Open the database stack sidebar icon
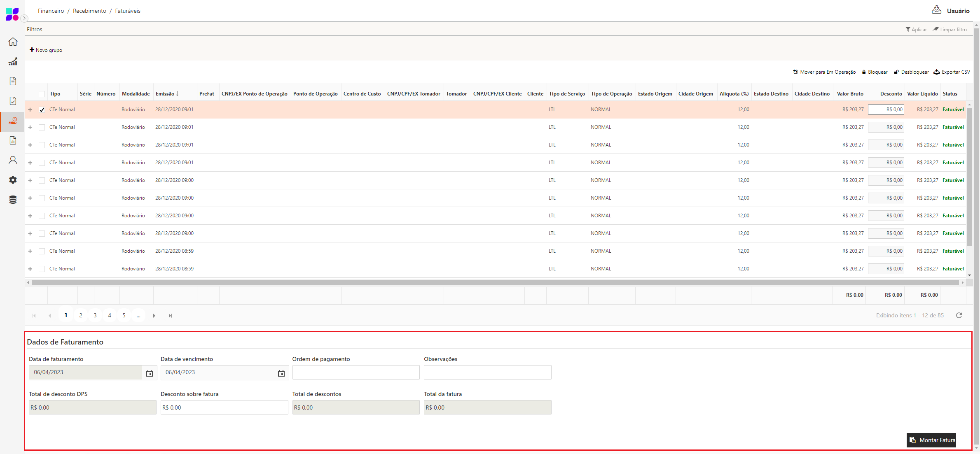 (x=13, y=200)
